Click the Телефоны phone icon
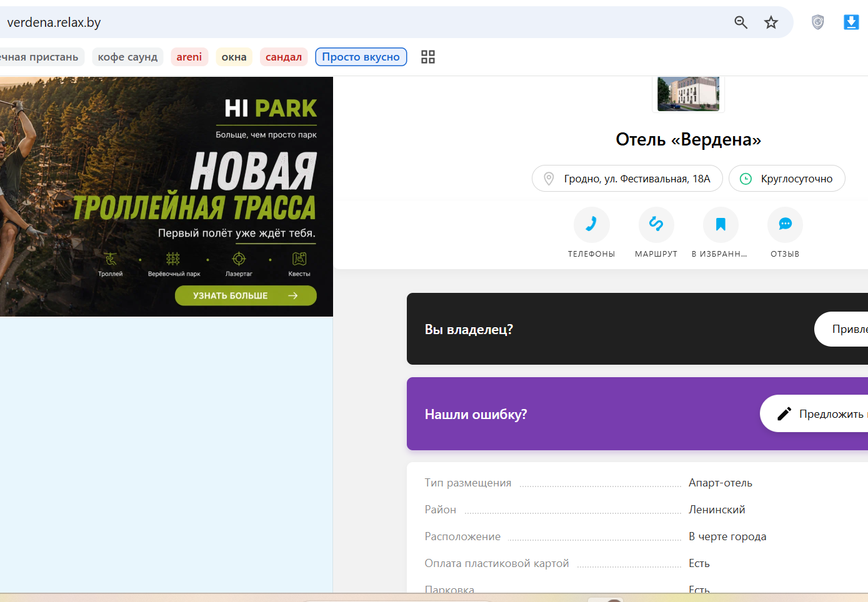Image resolution: width=868 pixels, height=602 pixels. point(591,224)
